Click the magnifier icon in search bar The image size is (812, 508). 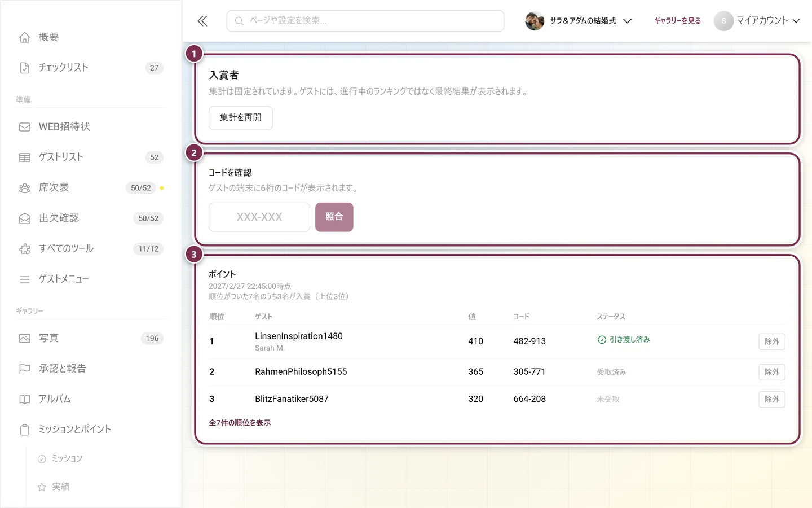click(239, 21)
